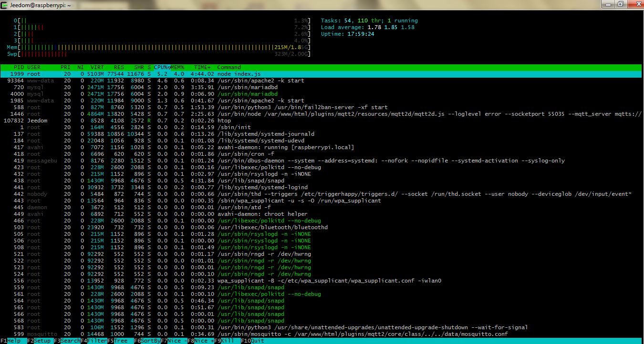Click the Mem usage meter bar

159,47
